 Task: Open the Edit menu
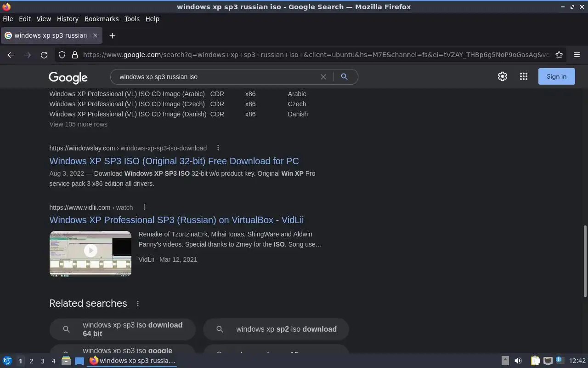(x=25, y=19)
